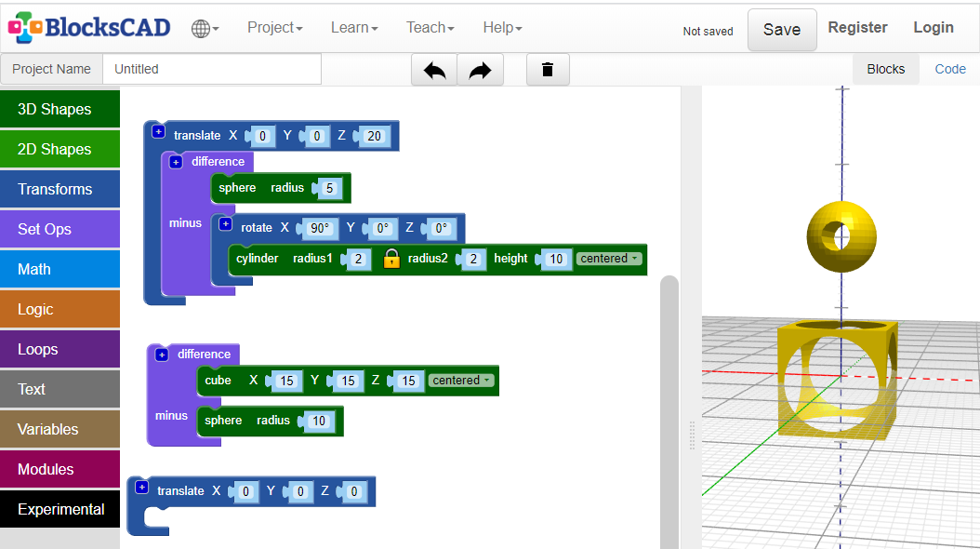The image size is (980, 549).
Task: Open the Project menu
Action: coord(274,28)
